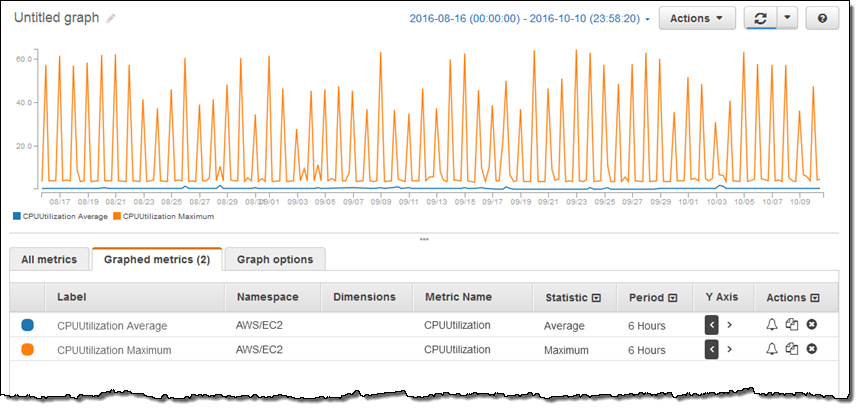Open the Period column dropdown

(672, 298)
